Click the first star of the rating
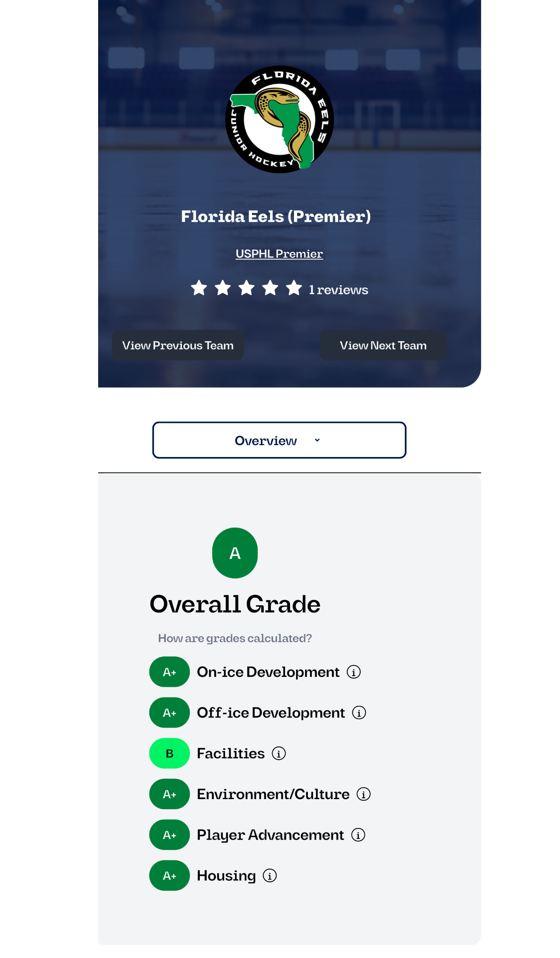This screenshot has width=560, height=958. coord(199,288)
